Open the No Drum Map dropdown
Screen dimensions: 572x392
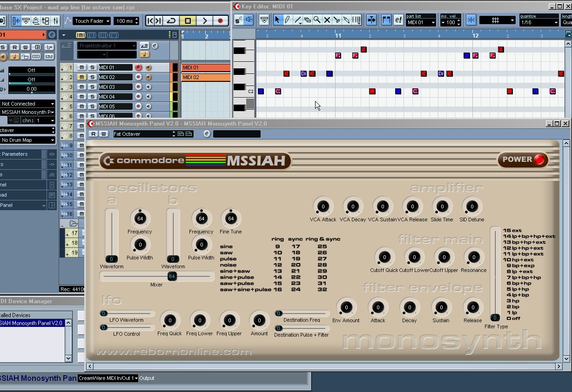click(27, 140)
